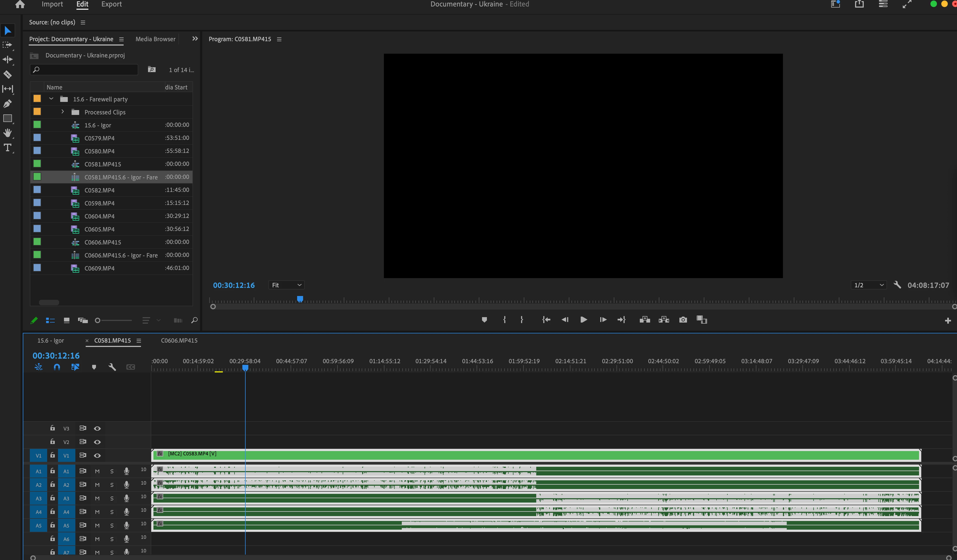Open the Export workspace
The image size is (957, 560).
(x=111, y=4)
